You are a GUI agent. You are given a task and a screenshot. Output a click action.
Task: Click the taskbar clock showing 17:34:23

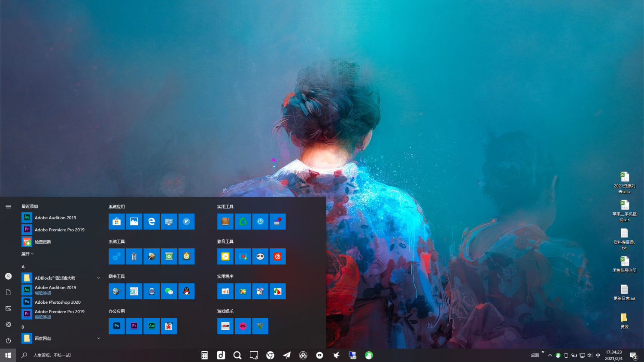(x=614, y=355)
